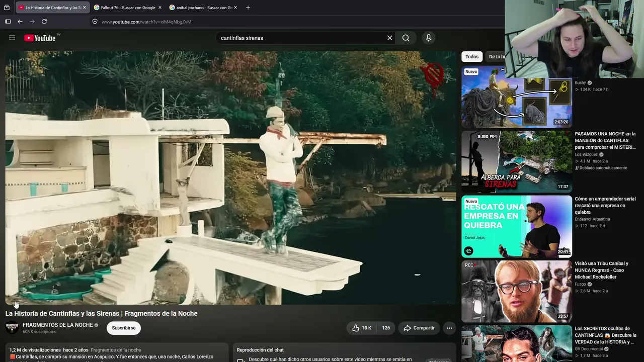The height and width of the screenshot is (362, 644).
Task: Open the Endeavor Argentina channel link
Action: point(592,219)
